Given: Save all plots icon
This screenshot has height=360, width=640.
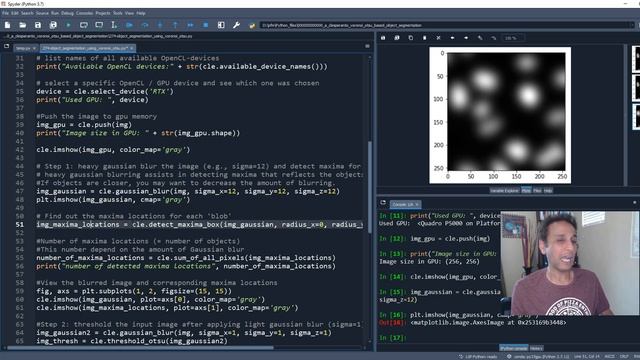Looking at the screenshot, I should tap(397, 38).
